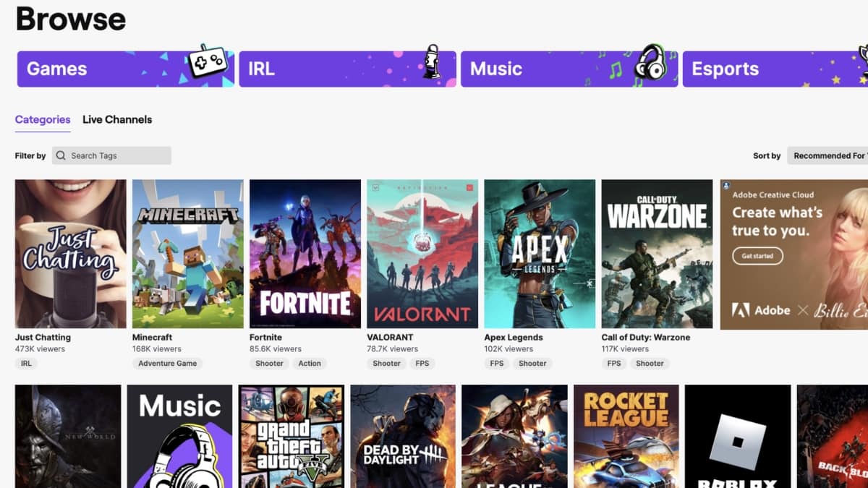The image size is (868, 488).
Task: Click 78.7K viewers under VALORANT
Action: tap(392, 349)
